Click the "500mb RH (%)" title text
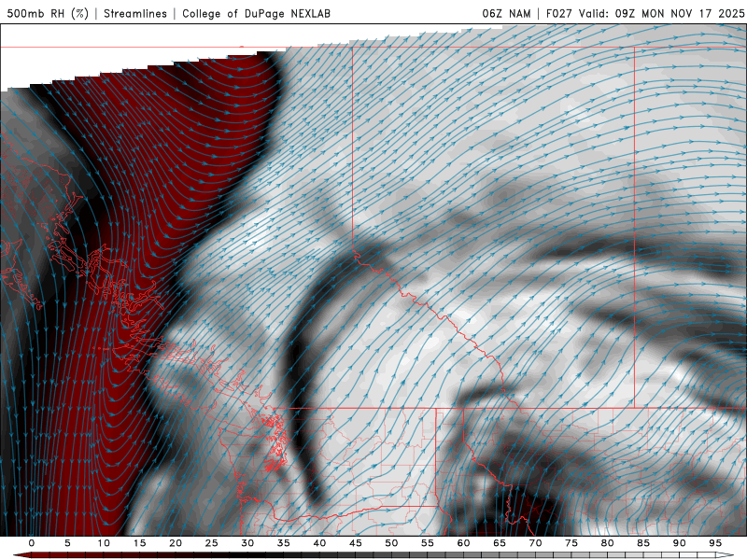 tap(48, 13)
